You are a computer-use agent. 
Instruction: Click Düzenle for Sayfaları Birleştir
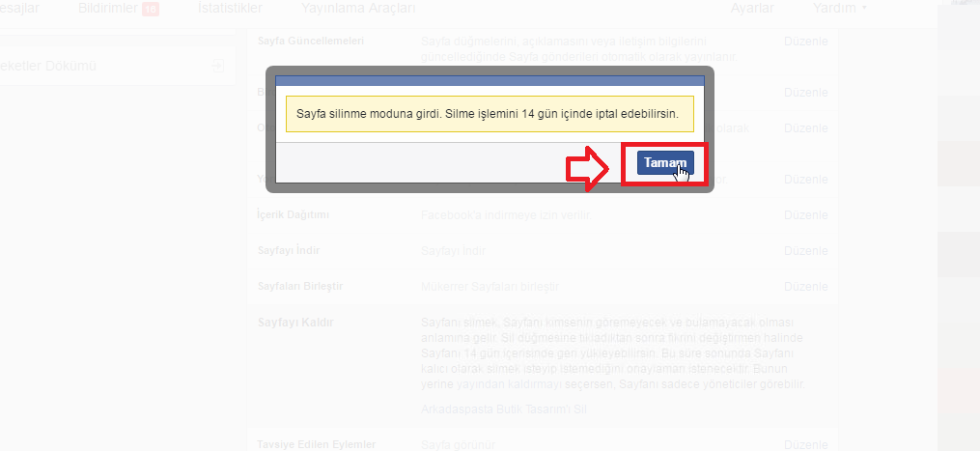805,287
